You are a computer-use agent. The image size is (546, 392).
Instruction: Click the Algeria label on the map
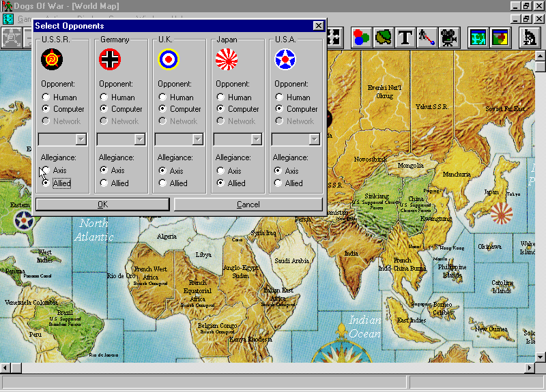[167, 237]
